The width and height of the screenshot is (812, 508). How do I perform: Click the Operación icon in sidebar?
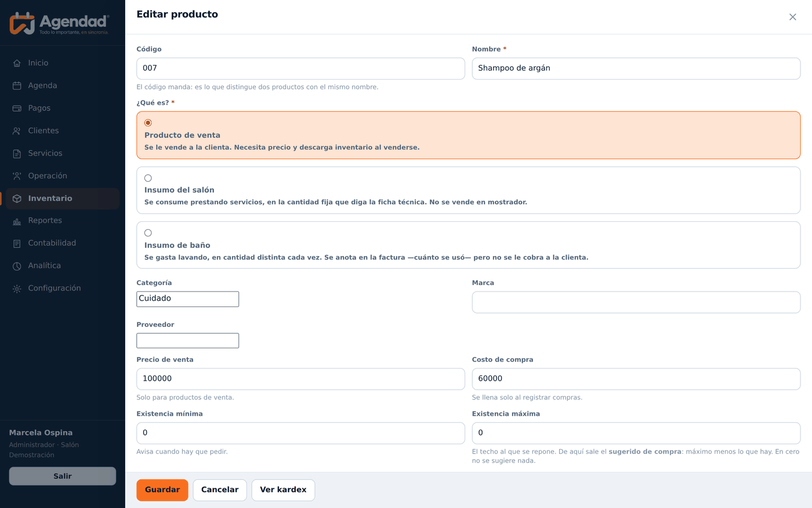pyautogui.click(x=17, y=176)
